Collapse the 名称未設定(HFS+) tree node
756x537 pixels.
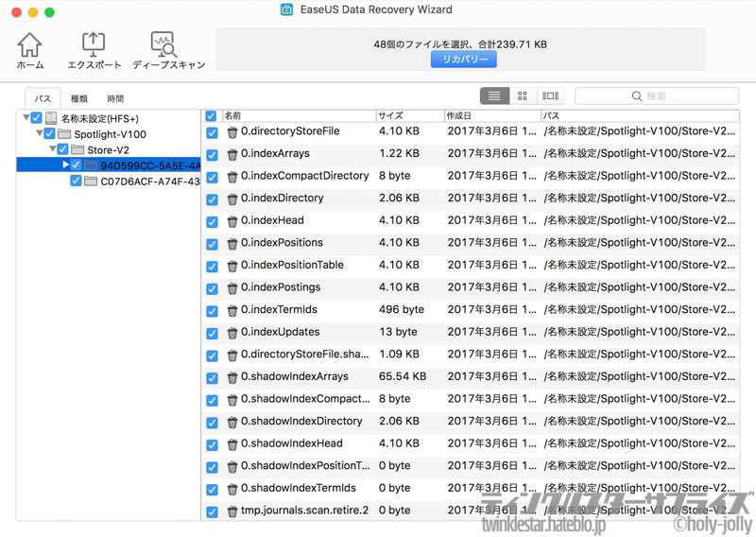click(26, 117)
